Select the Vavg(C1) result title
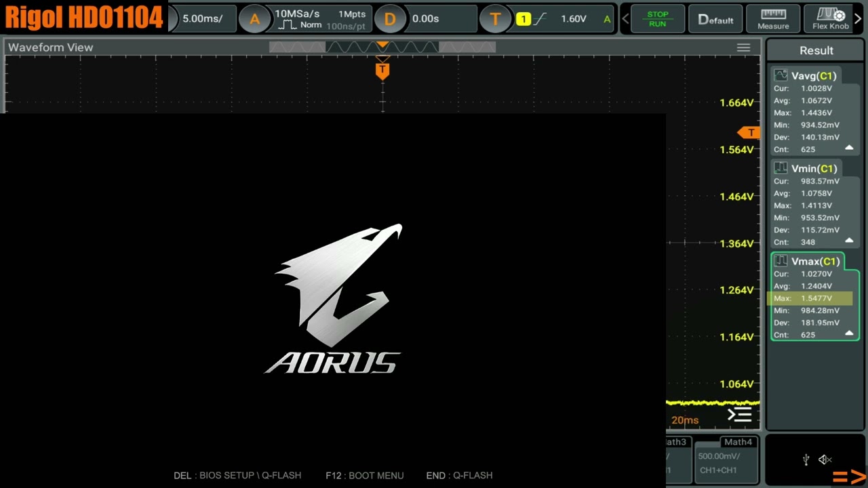868x488 pixels. (x=814, y=76)
